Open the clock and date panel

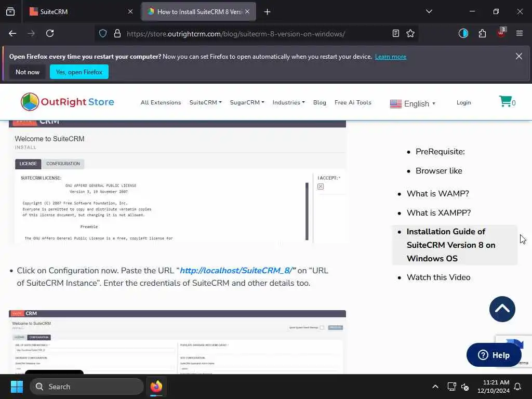[494, 387]
